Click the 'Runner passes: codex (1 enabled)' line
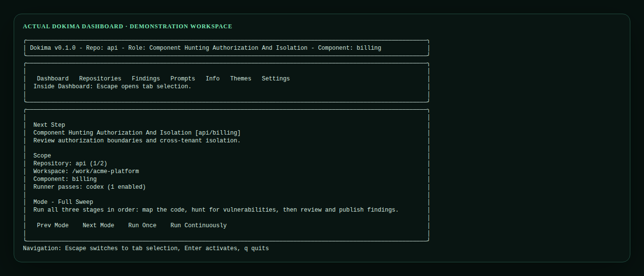Viewport: 644px width, 276px height. tap(89, 187)
